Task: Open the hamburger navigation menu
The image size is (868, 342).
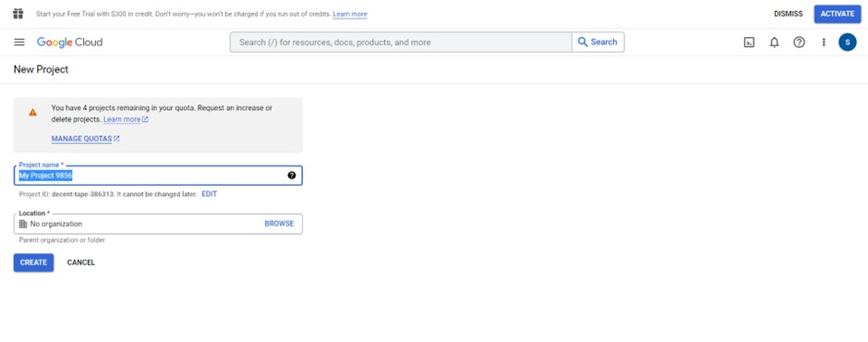Action: tap(19, 43)
